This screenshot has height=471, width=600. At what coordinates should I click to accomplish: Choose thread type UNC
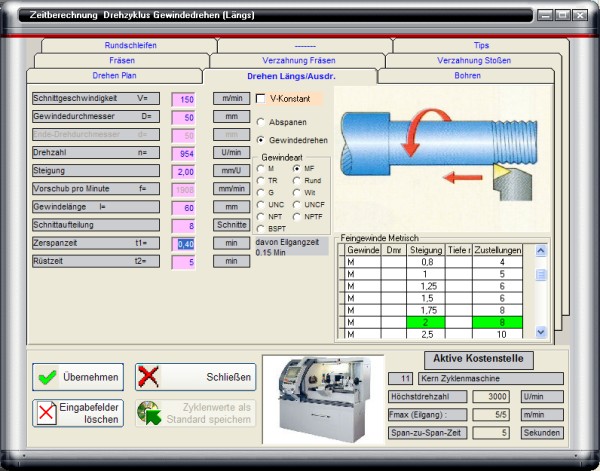261,205
